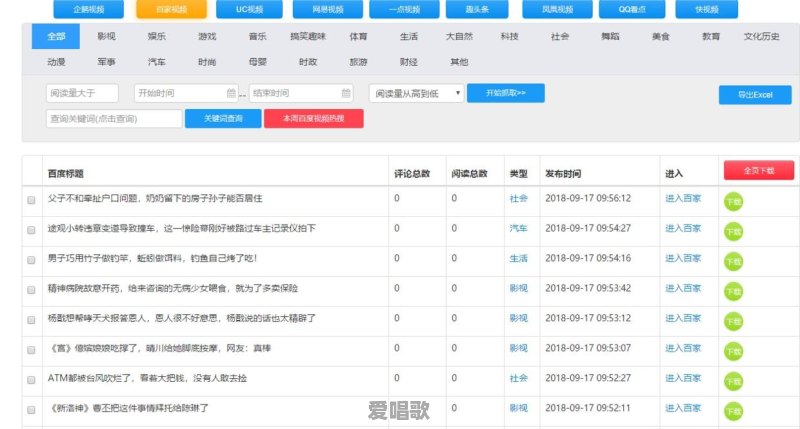Tick checkbox for 父子不和牵扯户口问题 row

31,200
